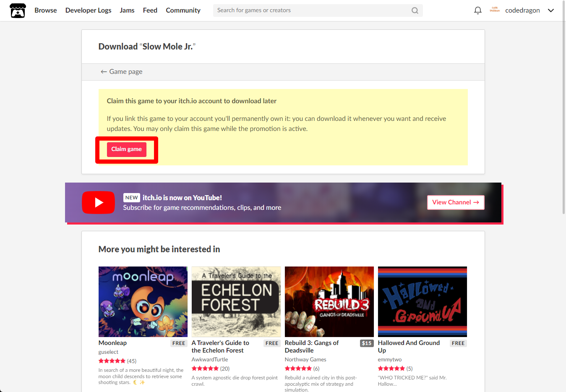Click the FREE tag next to Moonleap

coord(179,343)
